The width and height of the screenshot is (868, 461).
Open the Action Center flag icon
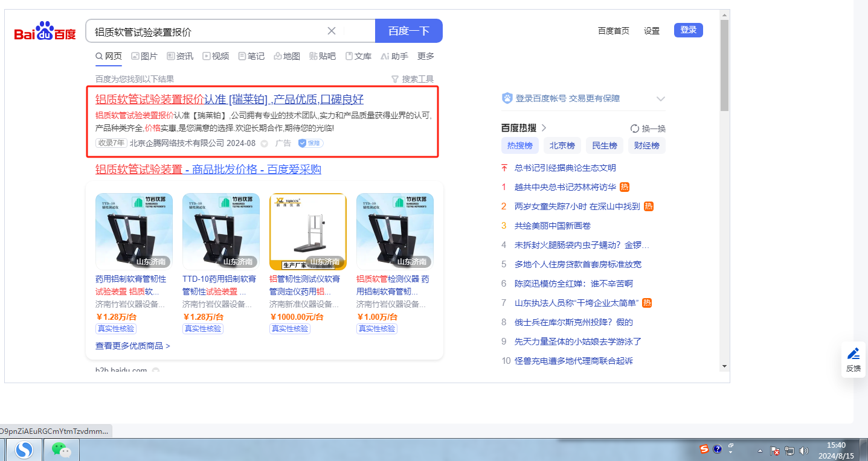click(x=776, y=450)
